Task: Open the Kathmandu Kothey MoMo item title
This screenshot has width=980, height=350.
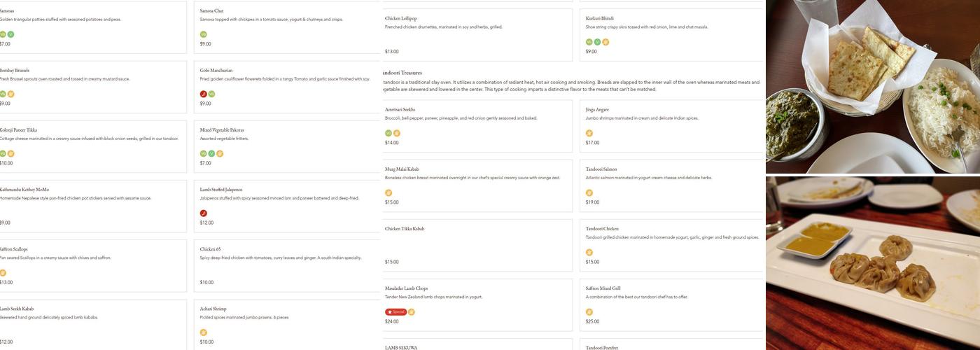Action: click(24, 190)
